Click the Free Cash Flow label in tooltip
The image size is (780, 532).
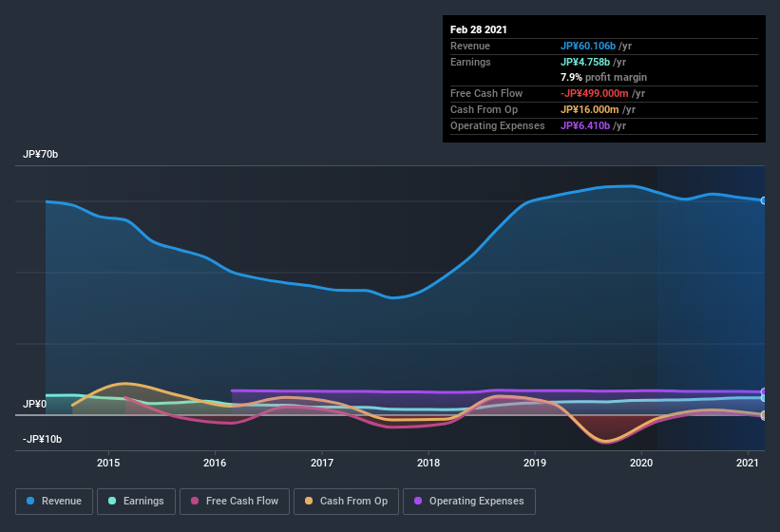pyautogui.click(x=486, y=93)
